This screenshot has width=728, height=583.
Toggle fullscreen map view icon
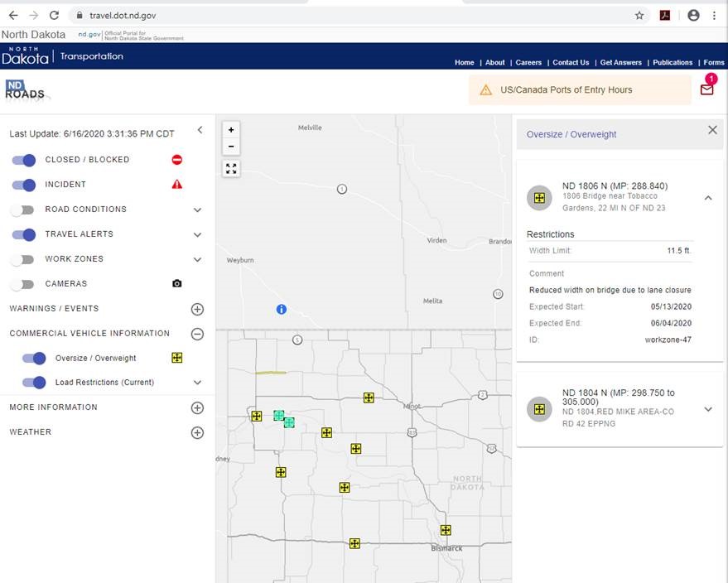tap(231, 169)
